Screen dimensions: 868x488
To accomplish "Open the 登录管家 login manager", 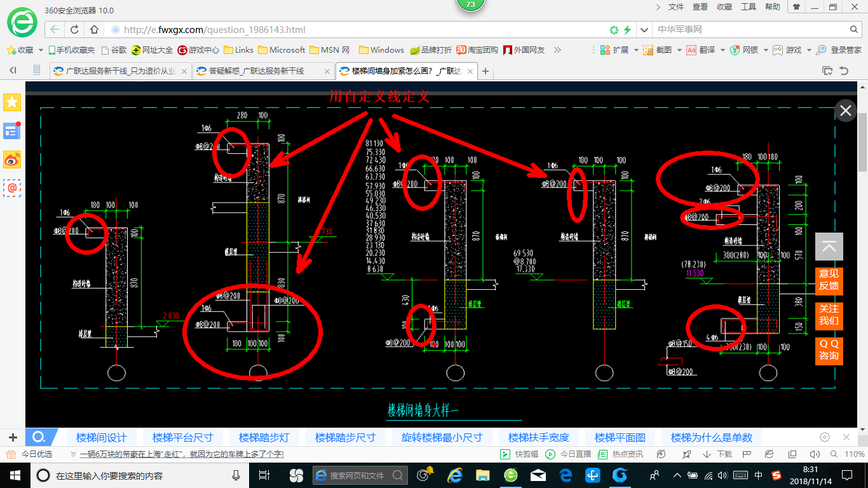I will pyautogui.click(x=839, y=50).
